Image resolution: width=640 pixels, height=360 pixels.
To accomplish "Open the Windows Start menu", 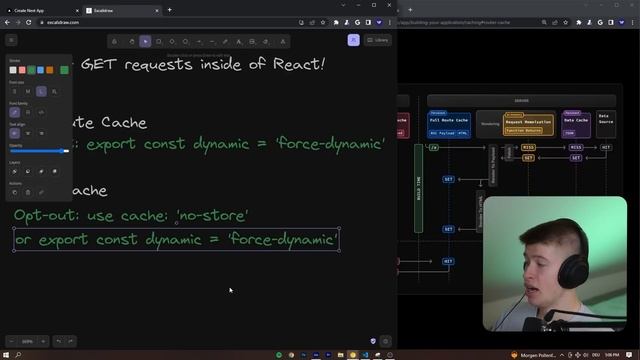I will tap(6, 355).
